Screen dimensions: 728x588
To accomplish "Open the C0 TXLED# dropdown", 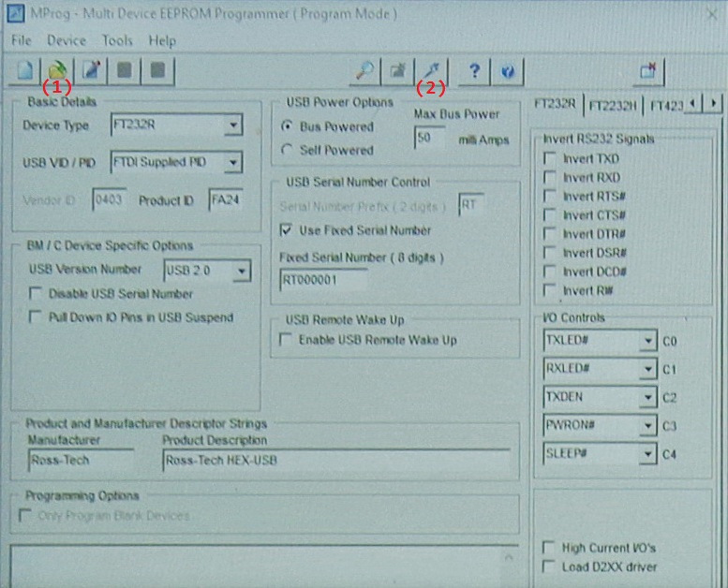I will (647, 341).
